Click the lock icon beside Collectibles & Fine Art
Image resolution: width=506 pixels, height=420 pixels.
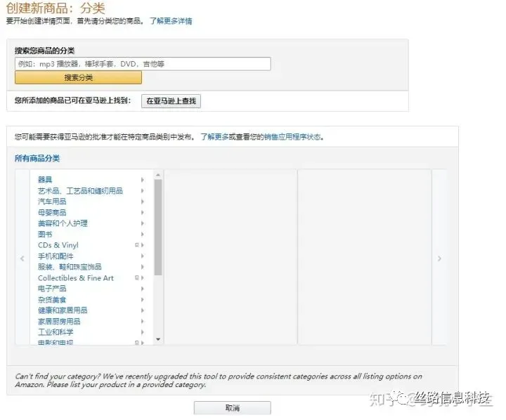pos(137,277)
